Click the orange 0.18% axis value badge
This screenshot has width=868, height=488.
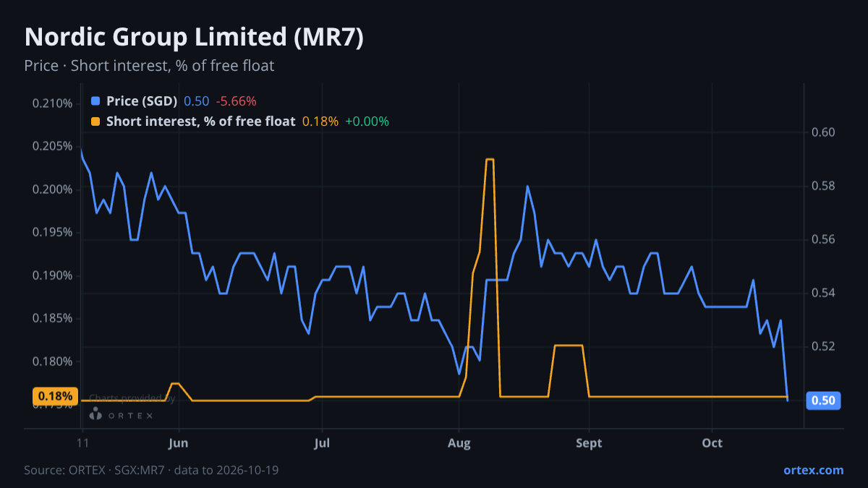(55, 396)
